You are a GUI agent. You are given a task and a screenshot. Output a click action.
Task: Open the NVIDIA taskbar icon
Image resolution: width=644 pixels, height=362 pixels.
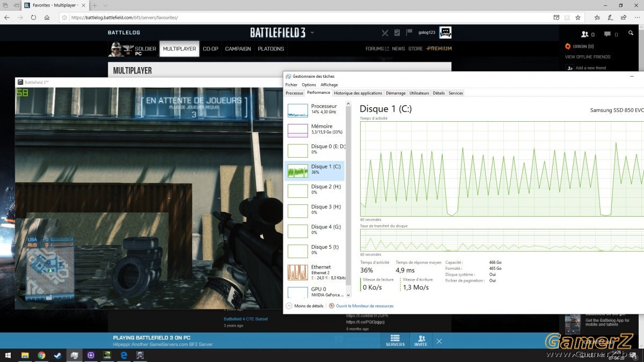click(x=107, y=355)
